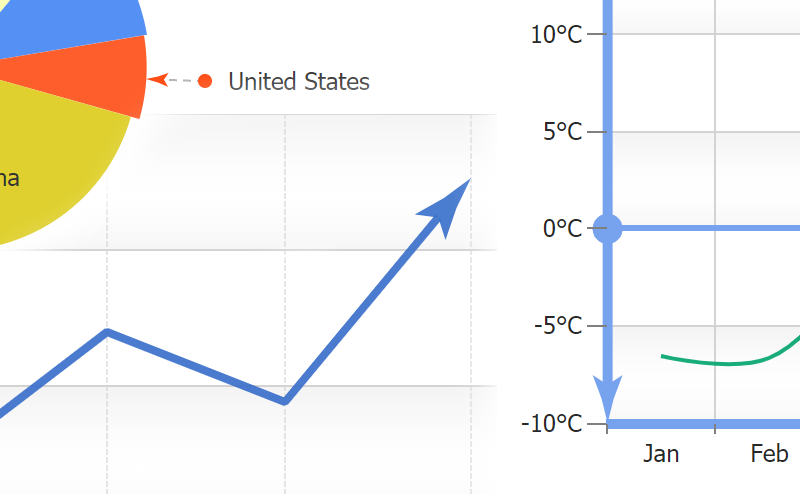Screen dimensions: 800x494
Task: Select the 0°C axis label
Action: (x=562, y=229)
